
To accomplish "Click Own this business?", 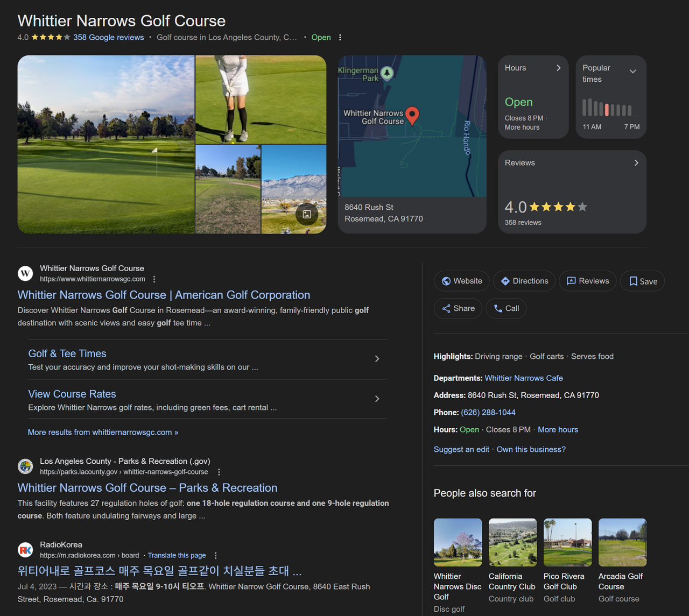I will coord(531,450).
